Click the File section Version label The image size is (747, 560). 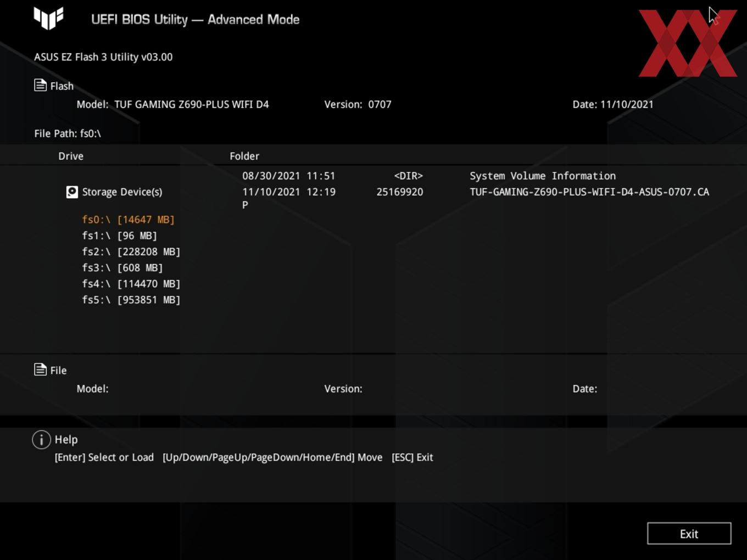point(343,389)
